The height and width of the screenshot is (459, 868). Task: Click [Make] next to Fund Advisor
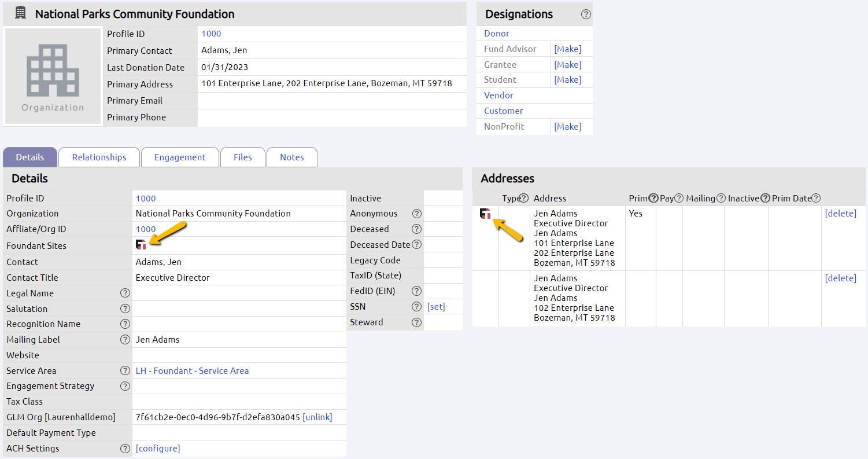[x=567, y=49]
